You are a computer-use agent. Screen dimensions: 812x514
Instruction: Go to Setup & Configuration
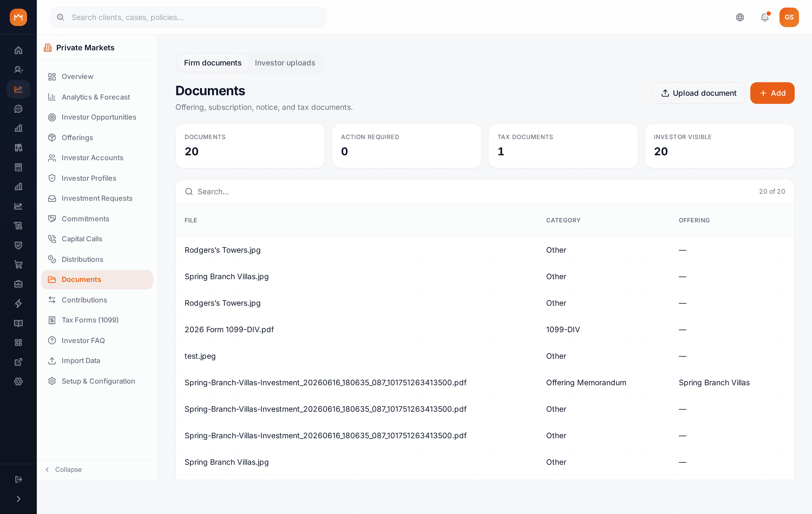pyautogui.click(x=97, y=381)
